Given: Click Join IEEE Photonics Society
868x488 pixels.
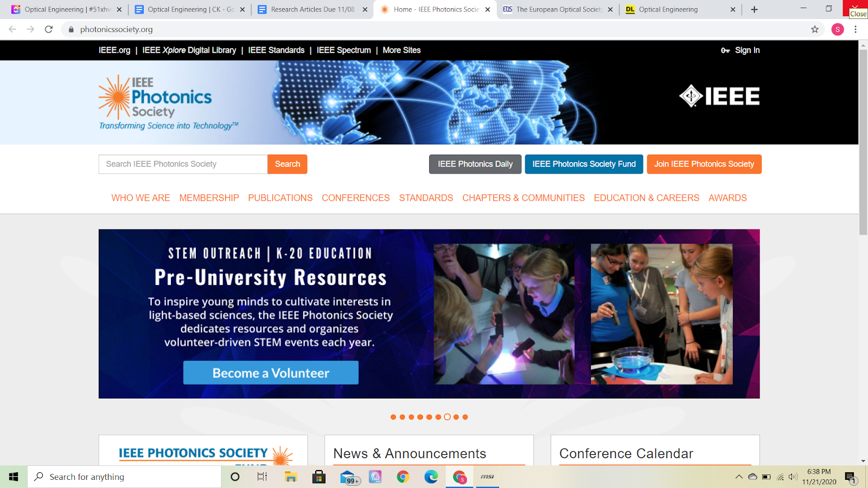Looking at the screenshot, I should pyautogui.click(x=704, y=164).
